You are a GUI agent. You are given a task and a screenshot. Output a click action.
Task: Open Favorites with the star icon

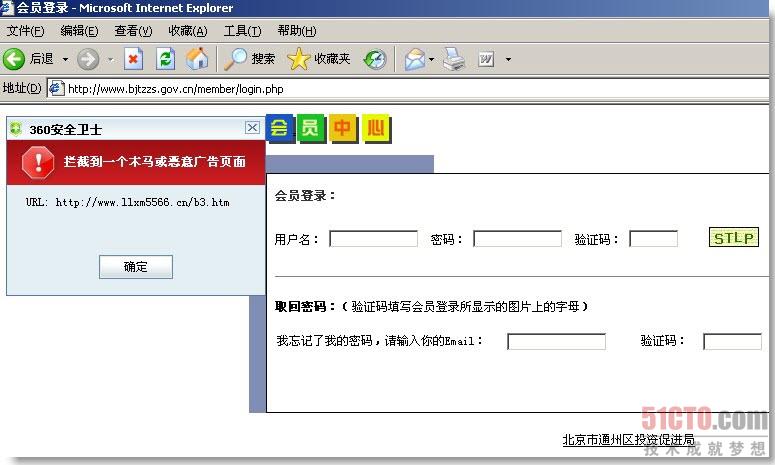coord(299,59)
